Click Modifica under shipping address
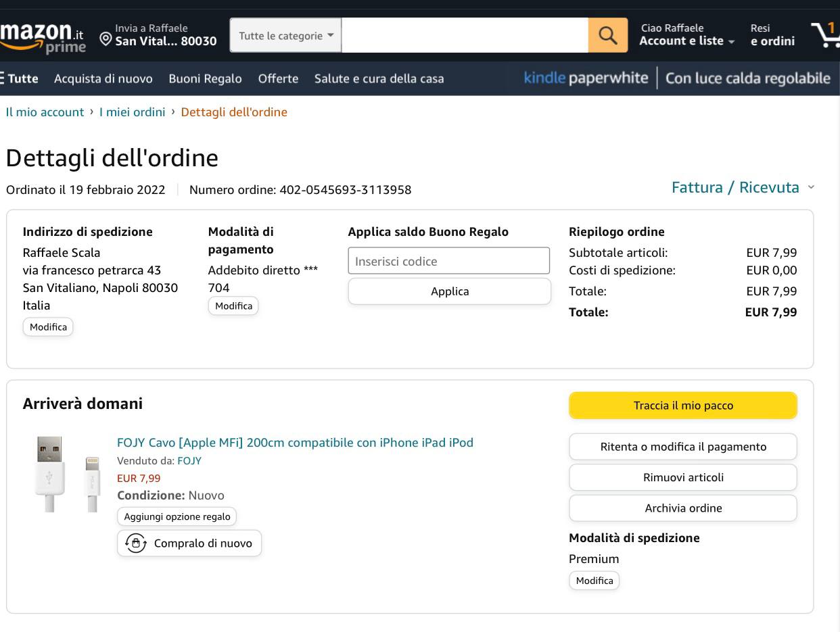This screenshot has height=632, width=840. 48,327
